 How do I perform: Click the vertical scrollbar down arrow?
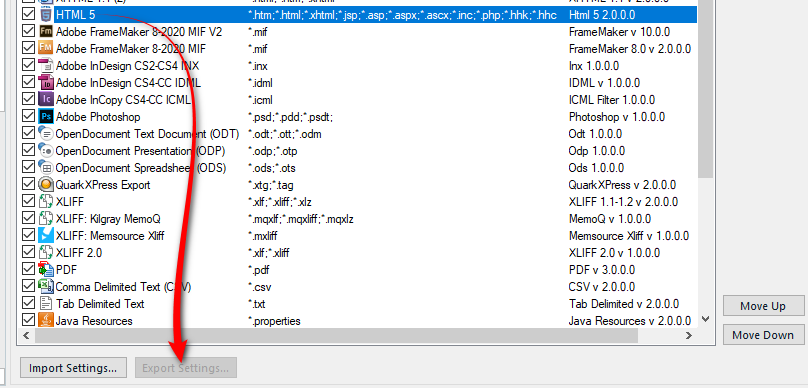pos(706,319)
